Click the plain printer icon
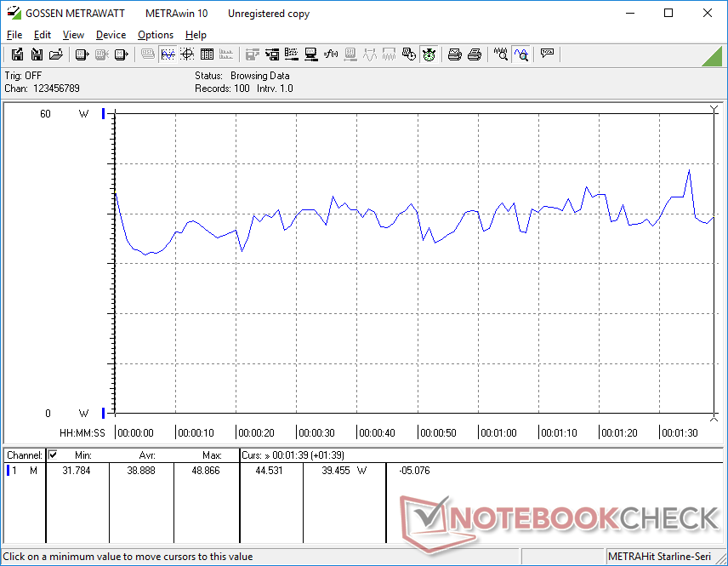728x566 pixels. click(x=474, y=54)
